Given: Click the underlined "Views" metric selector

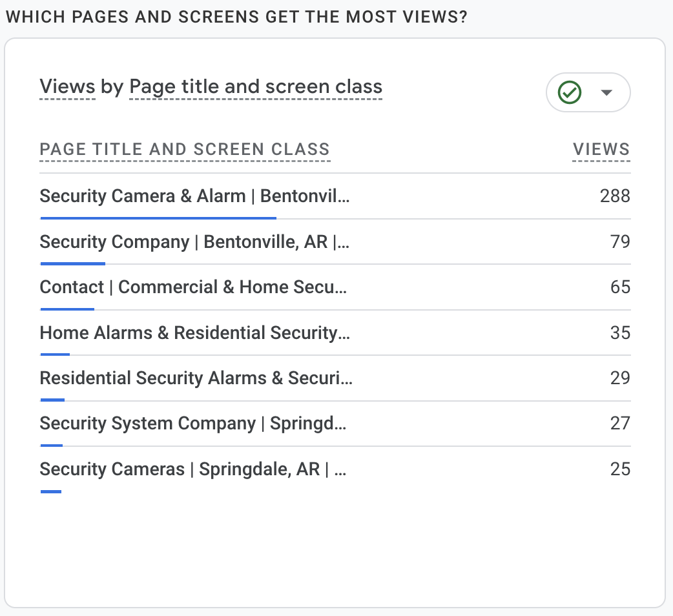Looking at the screenshot, I should coord(67,87).
